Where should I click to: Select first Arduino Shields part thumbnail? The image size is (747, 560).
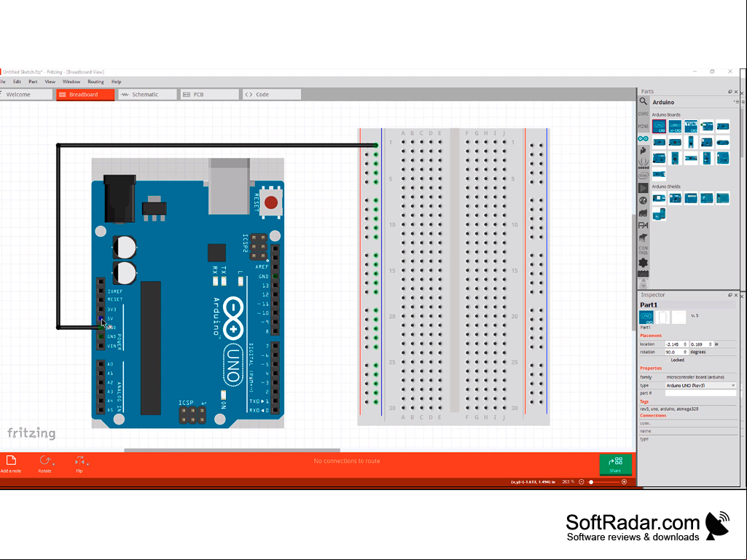click(x=660, y=198)
